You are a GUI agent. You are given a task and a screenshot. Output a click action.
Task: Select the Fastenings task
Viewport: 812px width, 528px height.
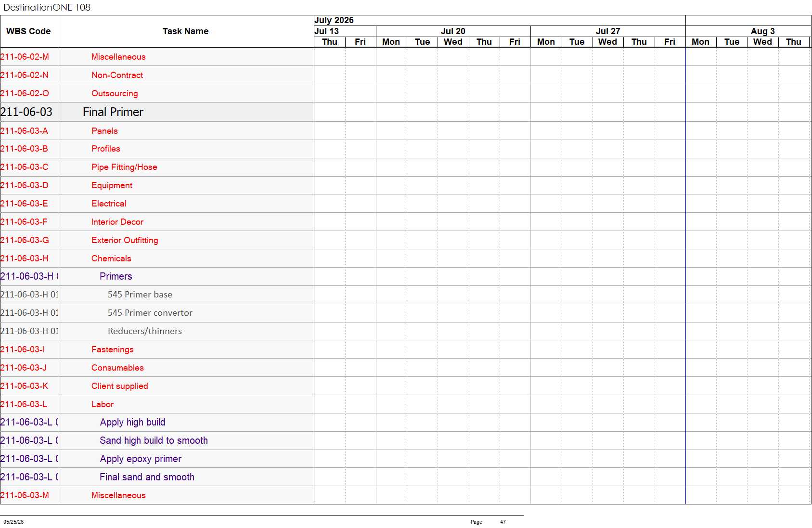[x=112, y=349]
